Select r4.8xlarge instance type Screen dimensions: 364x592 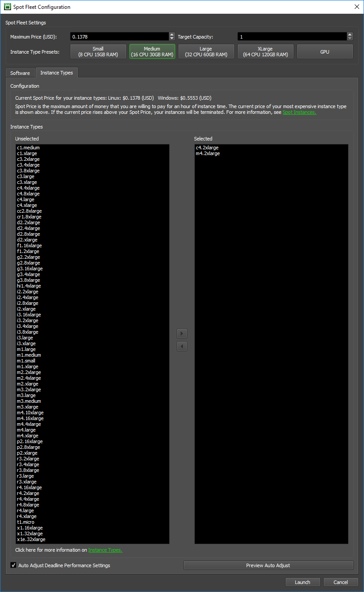93,505
